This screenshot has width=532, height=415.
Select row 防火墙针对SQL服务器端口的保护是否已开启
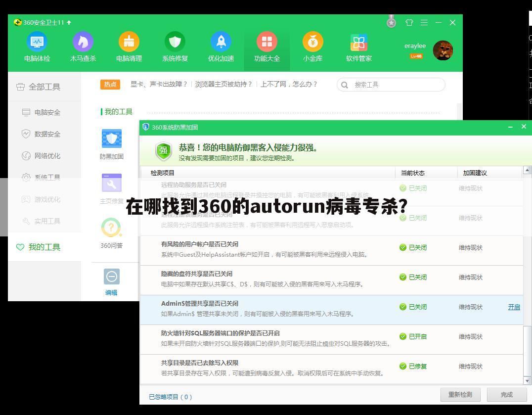click(x=331, y=340)
